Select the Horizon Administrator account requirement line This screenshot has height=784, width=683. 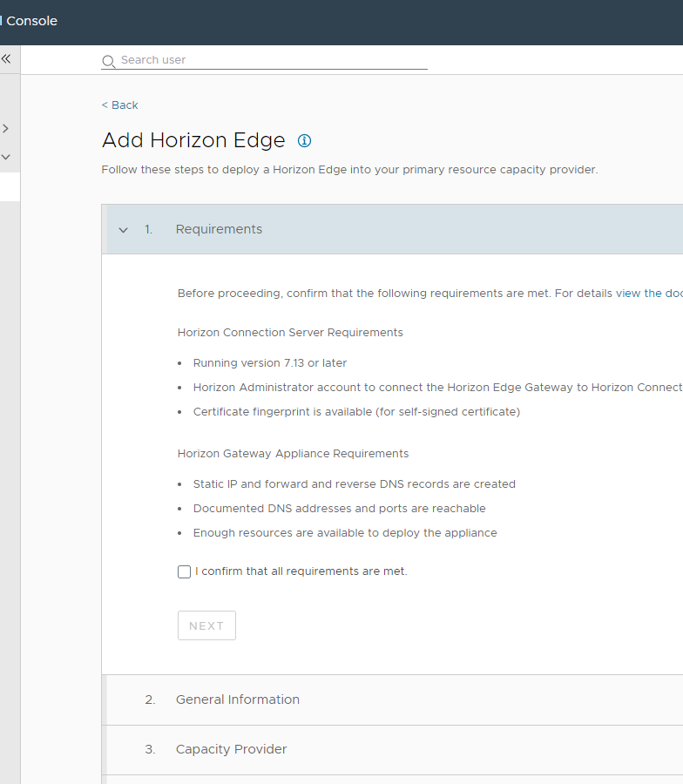pos(438,388)
